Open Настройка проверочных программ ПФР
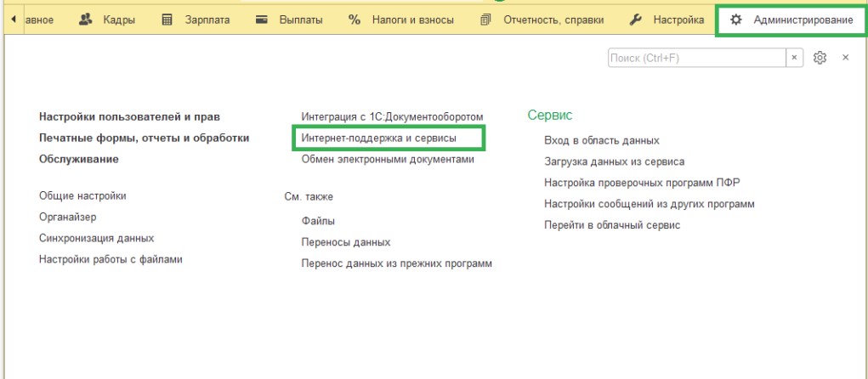 636,183
